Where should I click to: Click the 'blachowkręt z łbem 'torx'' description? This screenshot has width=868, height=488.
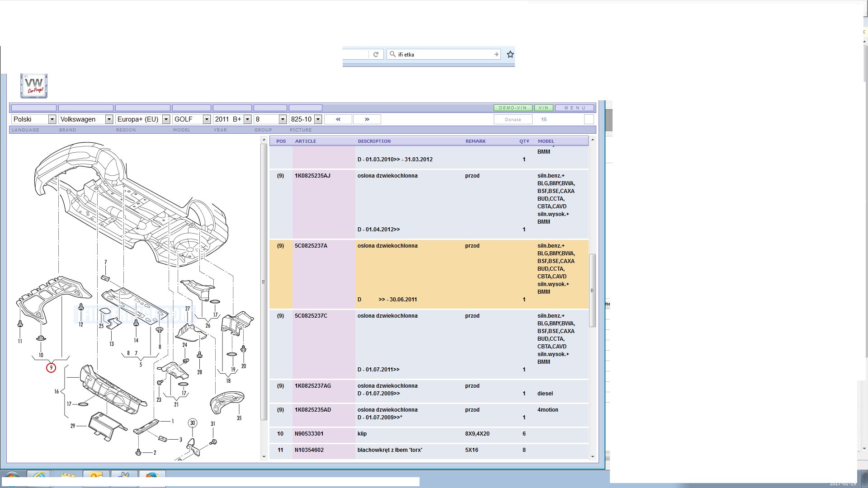(390, 450)
